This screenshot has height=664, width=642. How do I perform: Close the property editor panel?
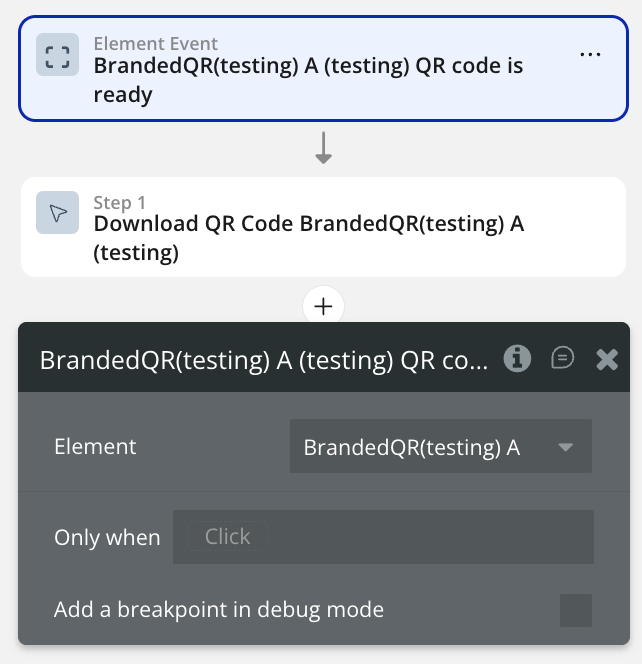(x=607, y=360)
